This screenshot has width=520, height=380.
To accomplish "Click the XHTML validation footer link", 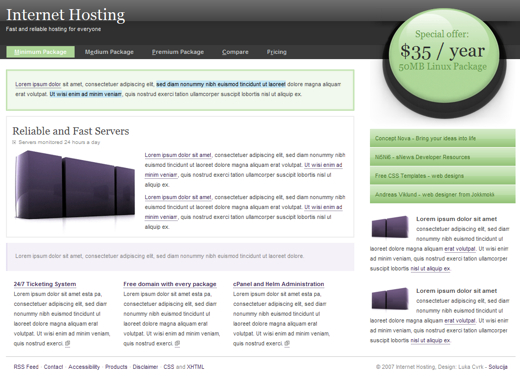I will pos(195,367).
